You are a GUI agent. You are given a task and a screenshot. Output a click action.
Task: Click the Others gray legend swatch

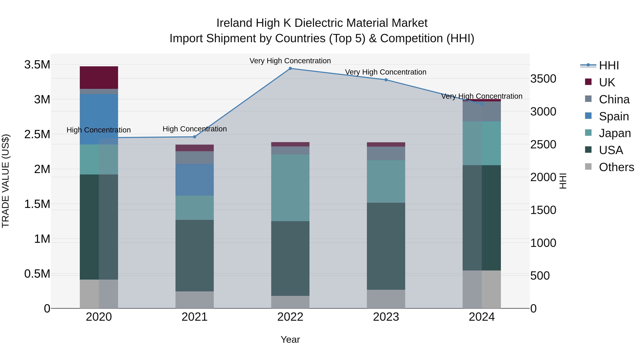point(588,167)
